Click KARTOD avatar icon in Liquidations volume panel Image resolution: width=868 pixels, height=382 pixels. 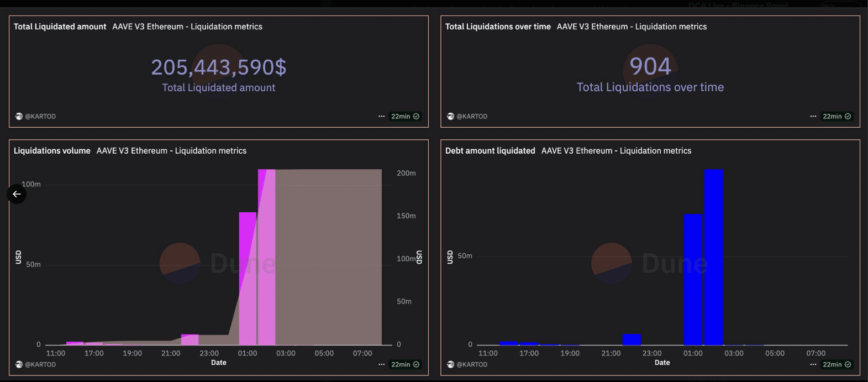(19, 365)
